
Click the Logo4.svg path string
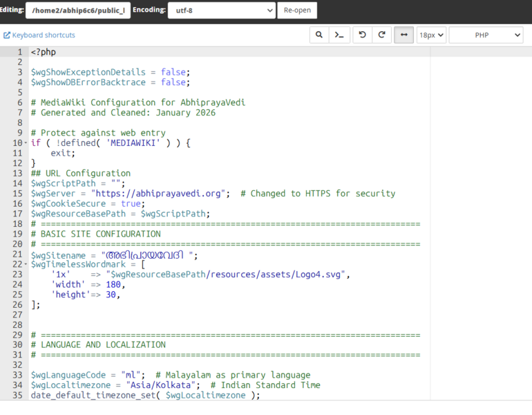pos(226,275)
